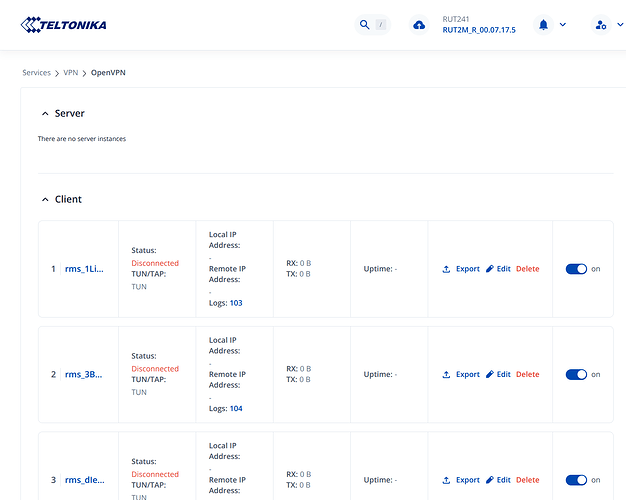Open logs 103 for first client
The height and width of the screenshot is (500, 626).
(236, 303)
